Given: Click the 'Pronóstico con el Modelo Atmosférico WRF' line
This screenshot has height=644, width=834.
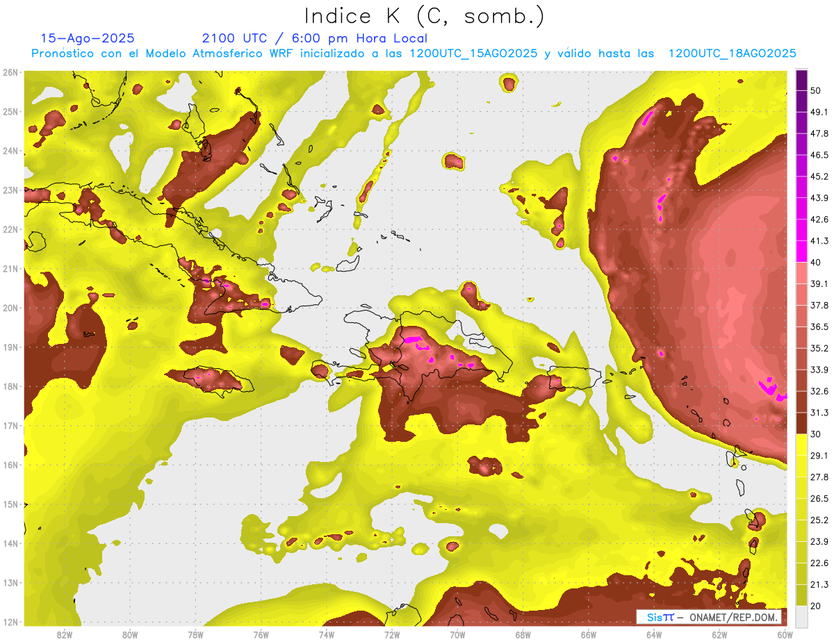Looking at the screenshot, I should point(414,53).
